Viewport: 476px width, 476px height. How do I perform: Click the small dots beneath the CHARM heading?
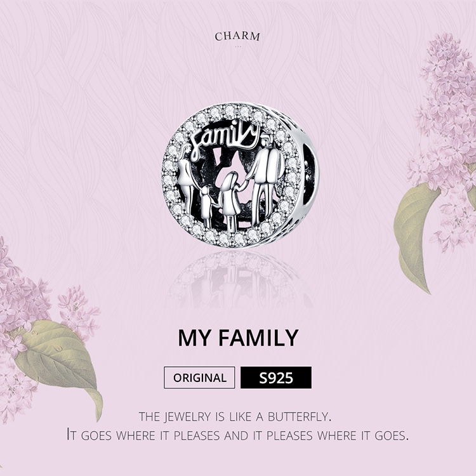click(237, 46)
